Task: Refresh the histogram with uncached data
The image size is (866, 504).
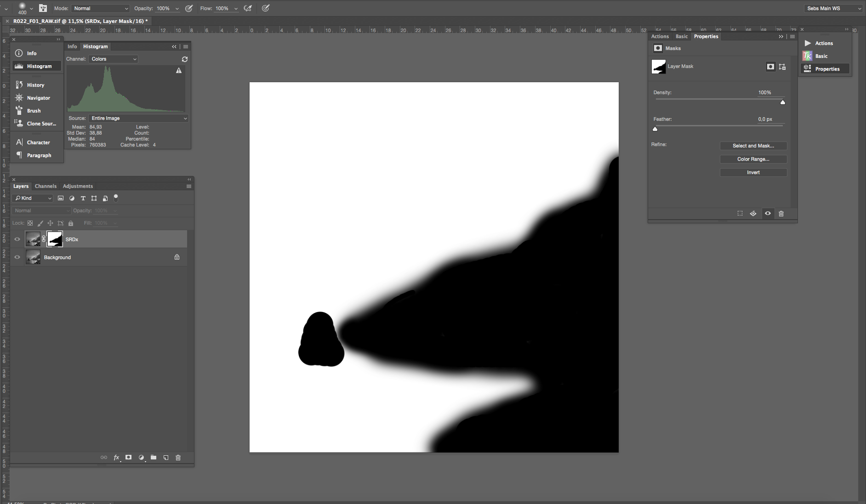Action: coord(185,59)
